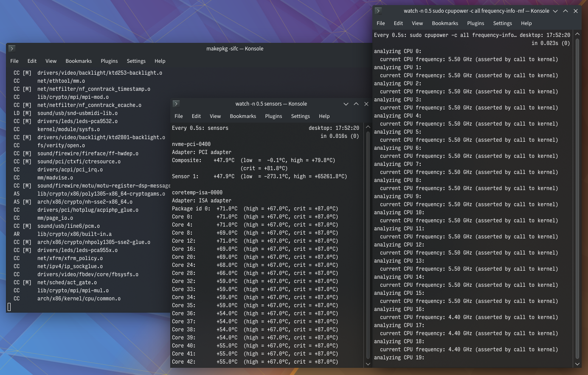Click the terminal icon in the makepkg Konsole title bar

click(12, 49)
